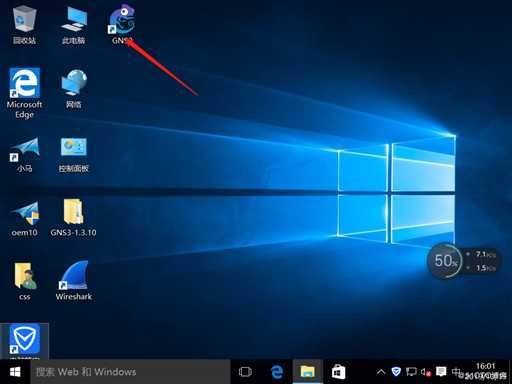This screenshot has width=512, height=384.
Task: Select the oem10 desktop icon
Action: (25, 219)
